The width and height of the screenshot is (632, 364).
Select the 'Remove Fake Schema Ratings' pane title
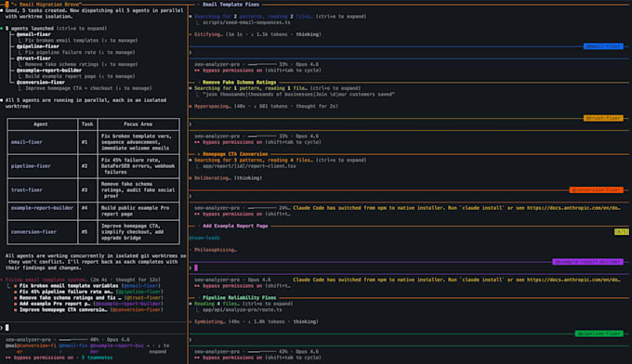tap(240, 83)
